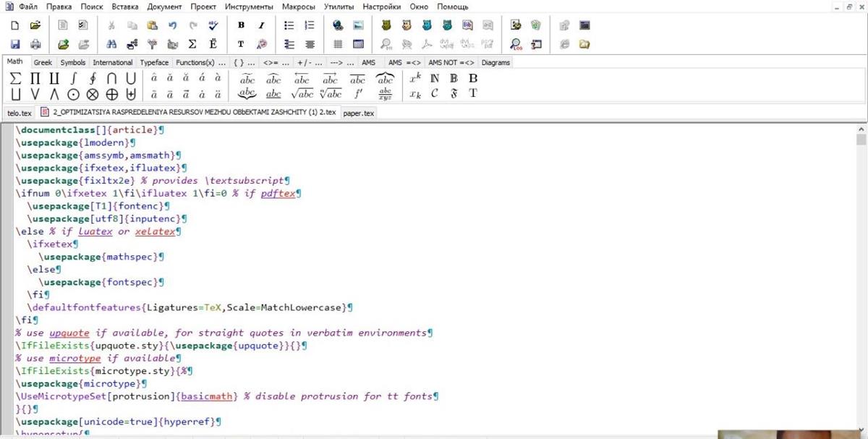This screenshot has width=868, height=439.
Task: Insert the big cap intersection symbol
Action: point(111,78)
